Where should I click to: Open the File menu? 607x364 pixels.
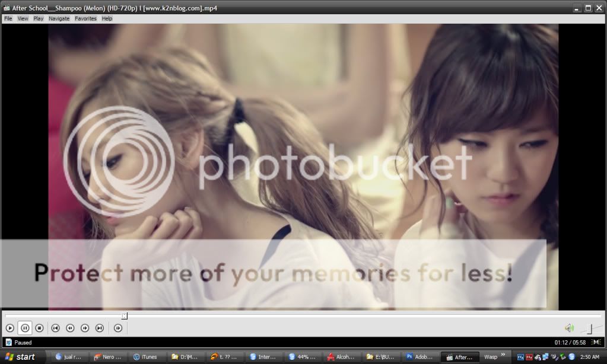coord(8,18)
